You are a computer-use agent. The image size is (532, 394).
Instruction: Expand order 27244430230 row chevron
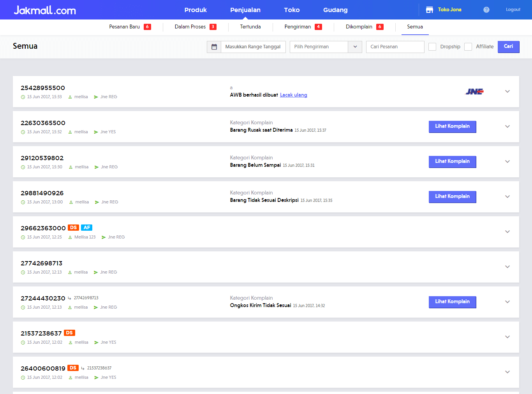(x=507, y=302)
